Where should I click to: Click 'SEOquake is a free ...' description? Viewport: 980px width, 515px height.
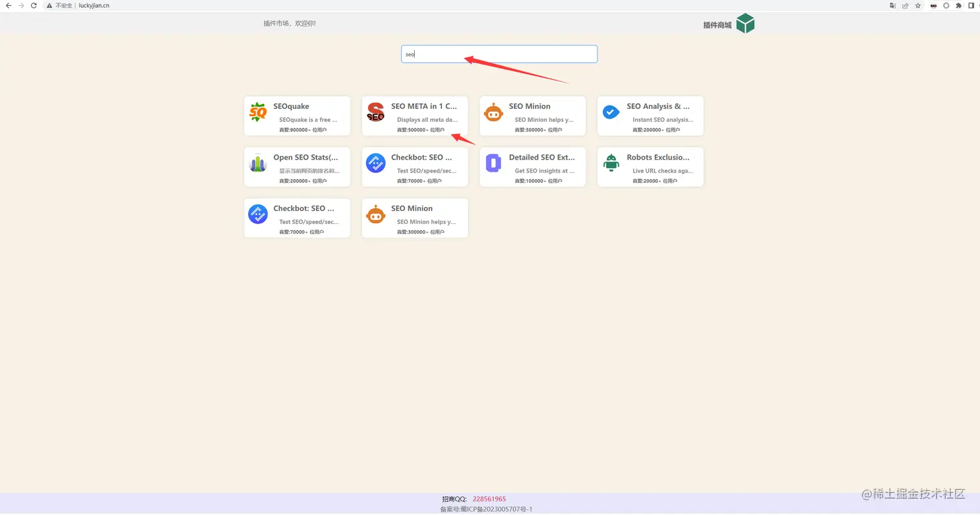click(309, 120)
